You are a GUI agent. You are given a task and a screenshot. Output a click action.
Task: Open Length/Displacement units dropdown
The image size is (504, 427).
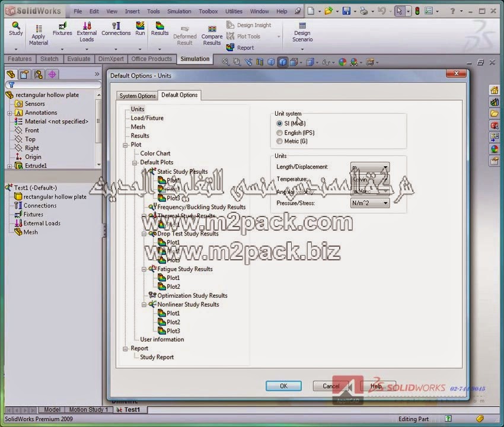[x=370, y=167]
